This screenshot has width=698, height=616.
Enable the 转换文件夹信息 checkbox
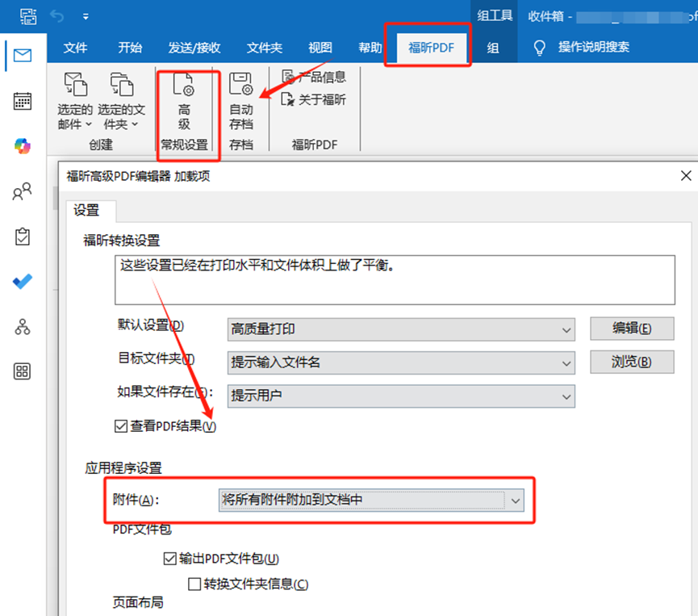click(194, 584)
